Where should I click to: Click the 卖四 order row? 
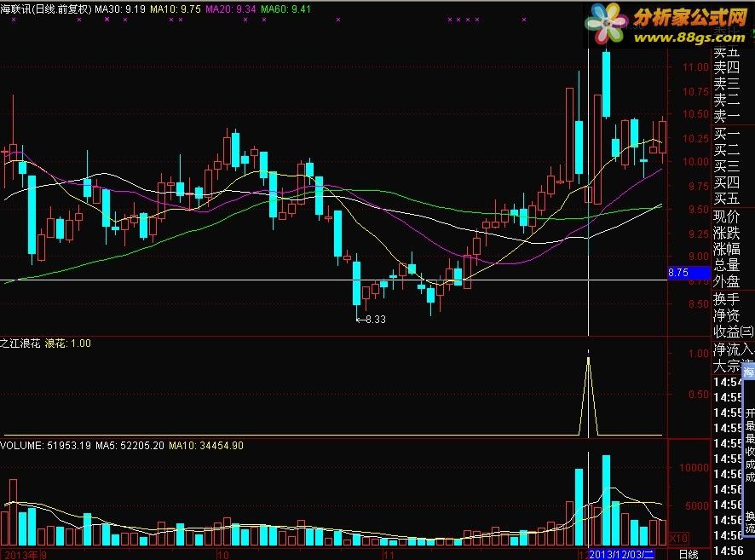click(726, 67)
